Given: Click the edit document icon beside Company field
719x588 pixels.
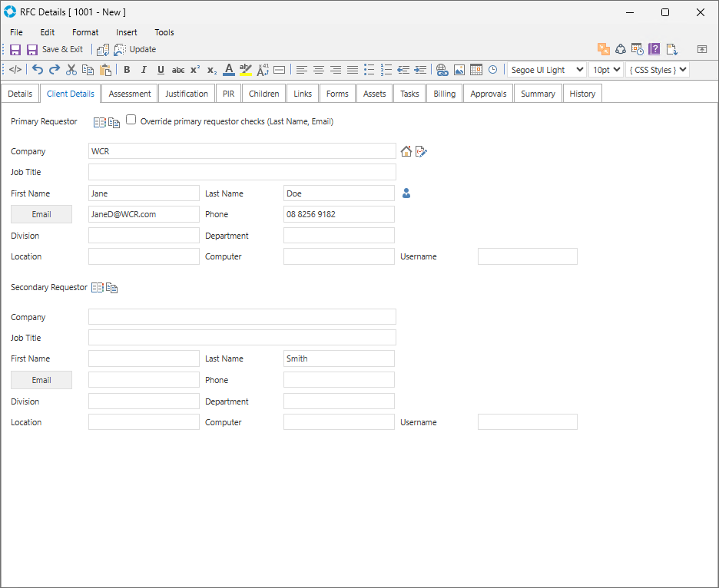Looking at the screenshot, I should (x=421, y=151).
